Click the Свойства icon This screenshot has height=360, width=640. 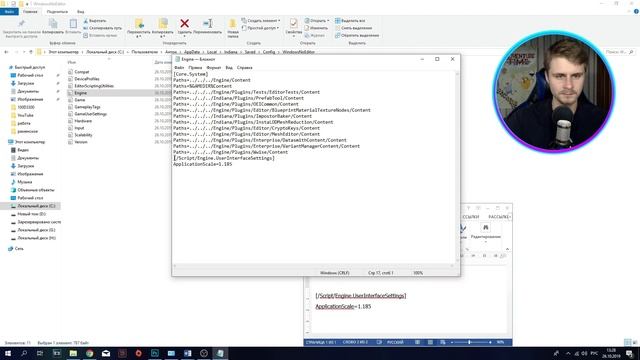click(293, 24)
